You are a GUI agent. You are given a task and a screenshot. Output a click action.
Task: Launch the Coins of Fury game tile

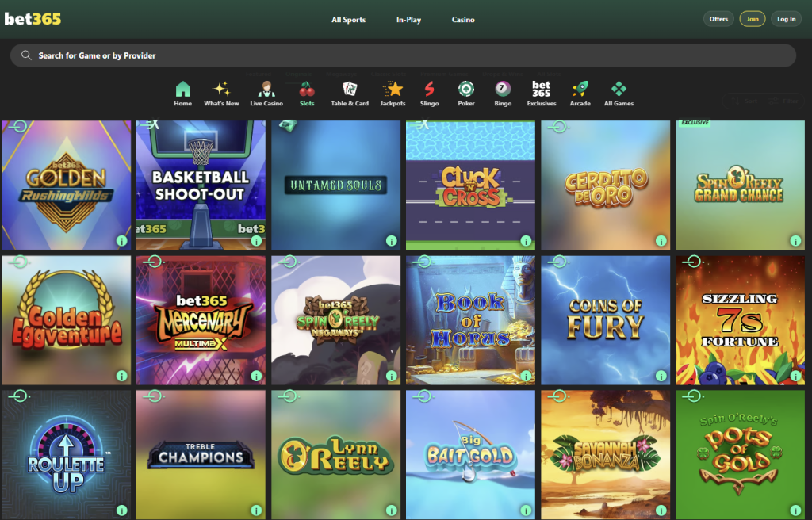605,320
